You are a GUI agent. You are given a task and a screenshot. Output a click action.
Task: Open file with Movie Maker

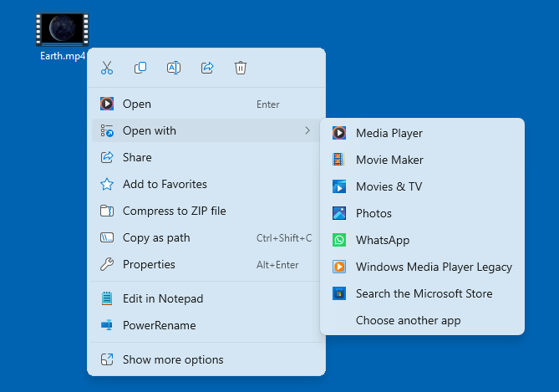422,160
